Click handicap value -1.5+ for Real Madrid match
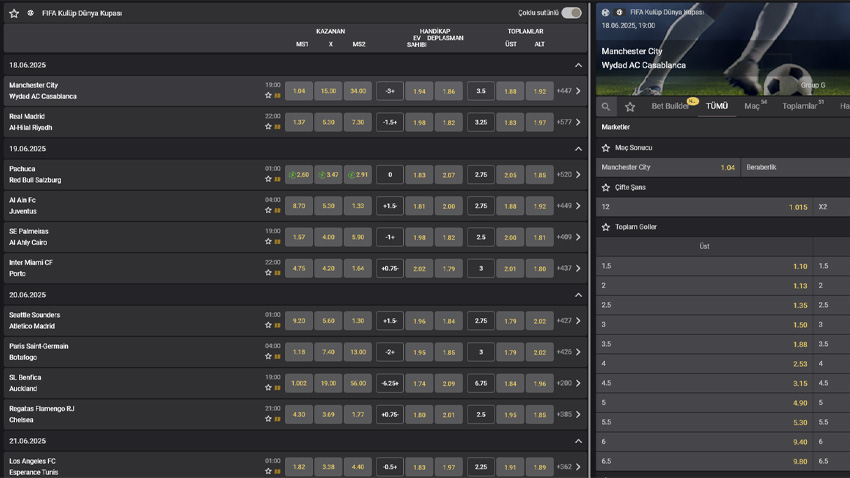 pos(390,122)
